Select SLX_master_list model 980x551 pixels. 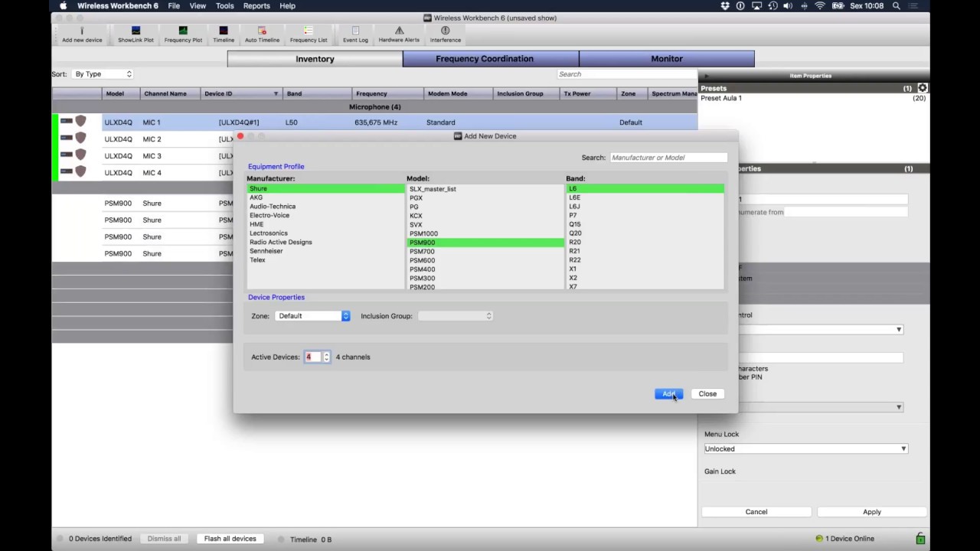pos(485,189)
